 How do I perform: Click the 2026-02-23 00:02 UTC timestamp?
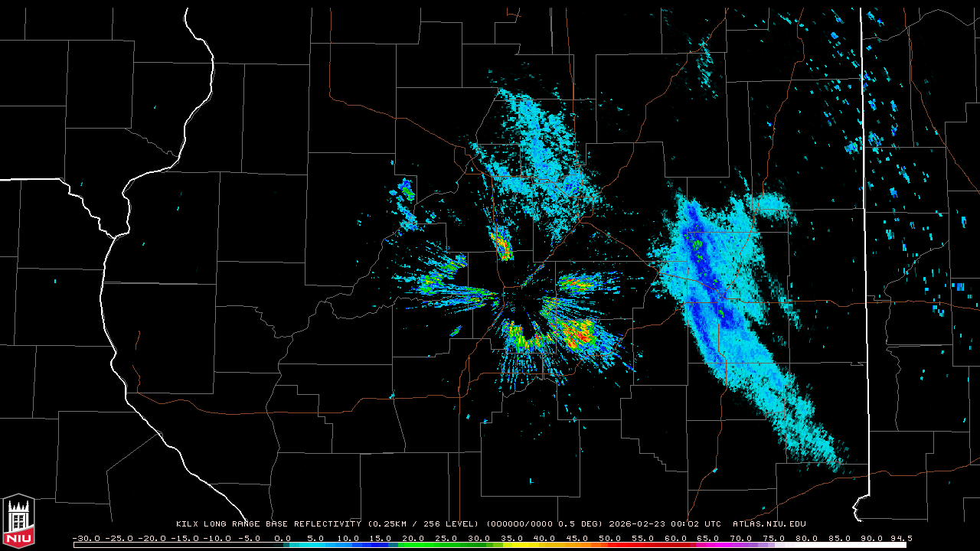(x=665, y=524)
